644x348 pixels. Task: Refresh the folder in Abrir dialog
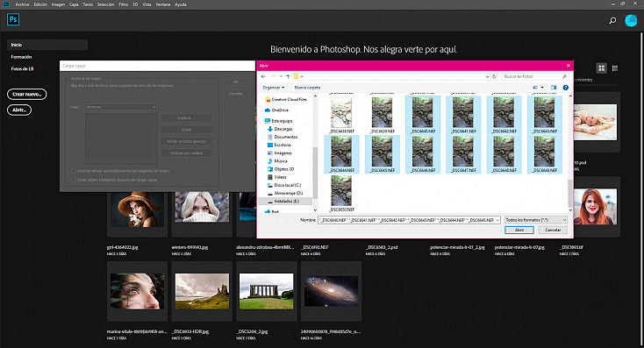[x=494, y=76]
